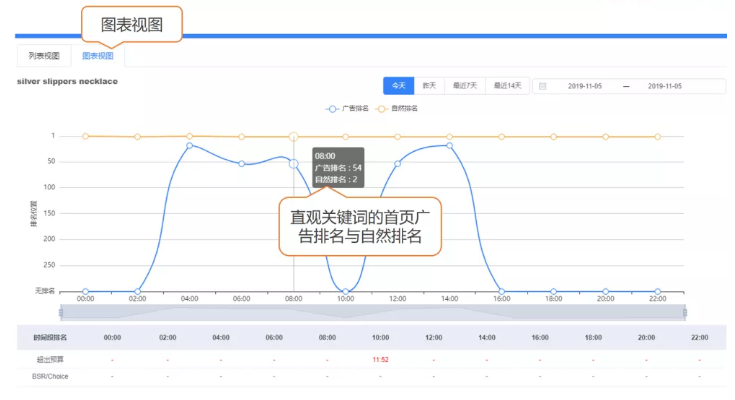Click the 自然排名 data point at 18:00
735x400 pixels.
(554, 137)
